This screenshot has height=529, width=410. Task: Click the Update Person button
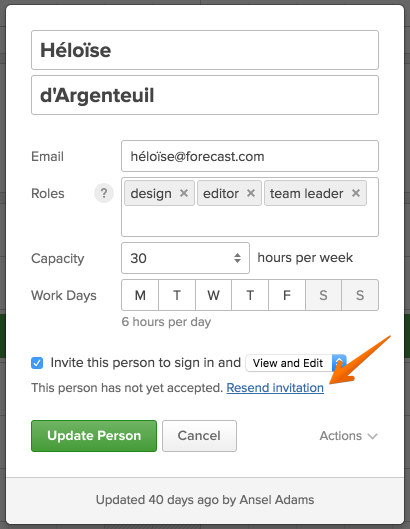click(x=94, y=436)
